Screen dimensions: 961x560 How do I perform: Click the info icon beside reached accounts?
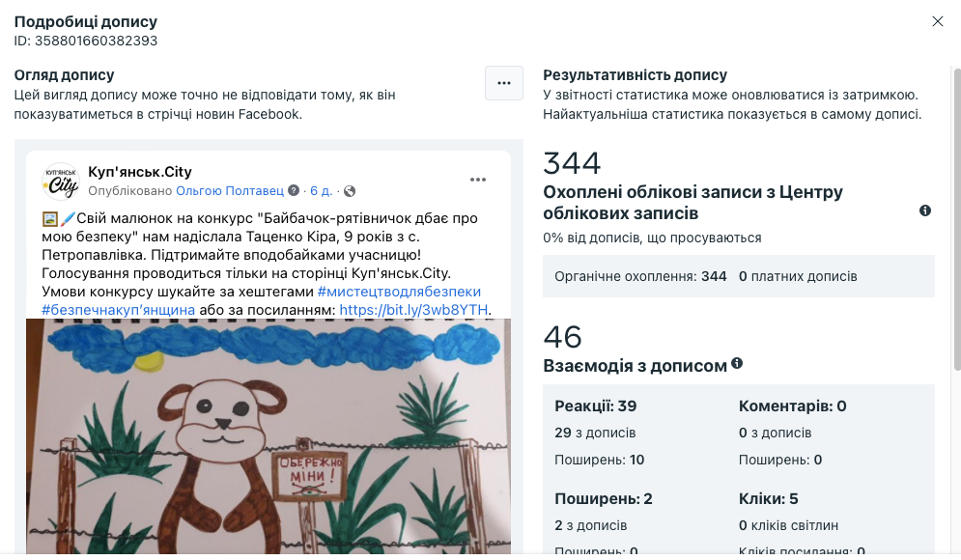tap(925, 210)
